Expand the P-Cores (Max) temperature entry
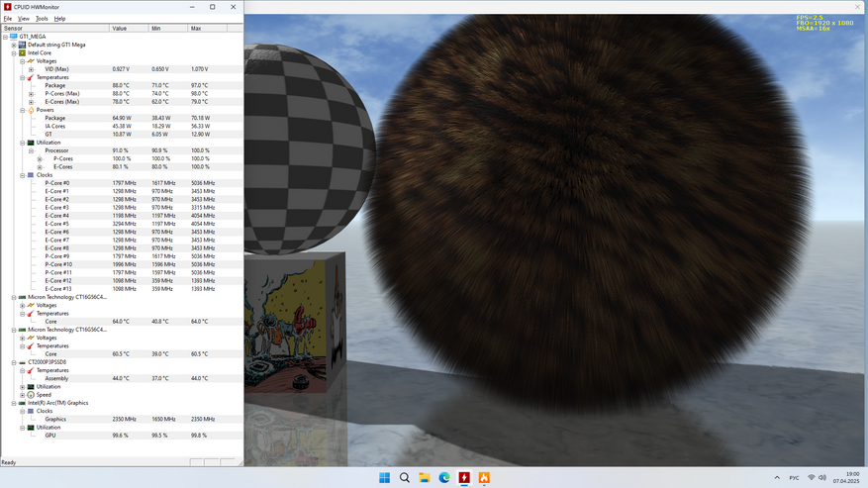868x488 pixels. 31,94
